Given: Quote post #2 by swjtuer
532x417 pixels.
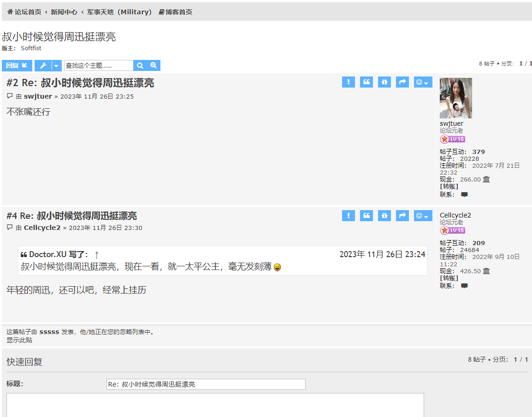Looking at the screenshot, I should point(366,82).
